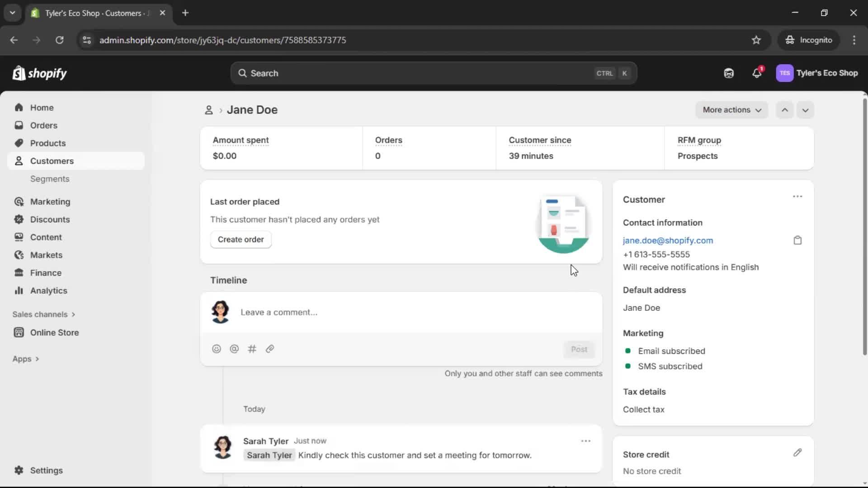Expand the Sales channels section
868x488 pixels.
tap(43, 314)
